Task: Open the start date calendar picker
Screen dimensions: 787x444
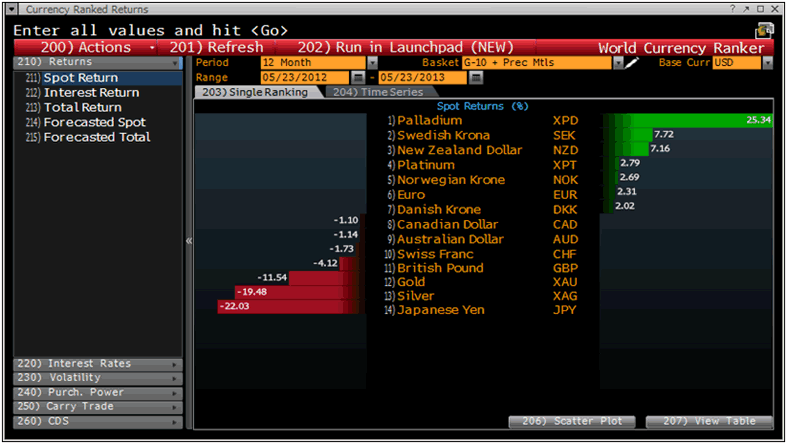Action: (358, 77)
